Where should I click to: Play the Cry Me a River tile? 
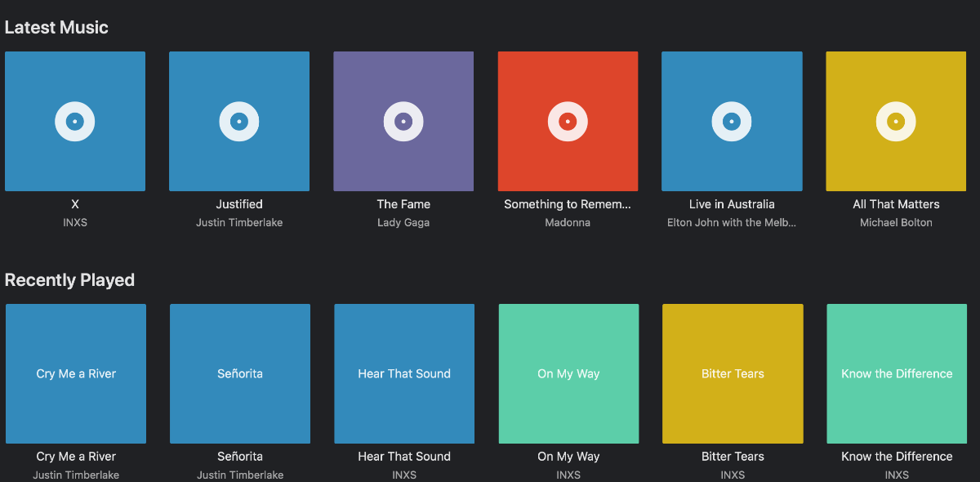[76, 373]
